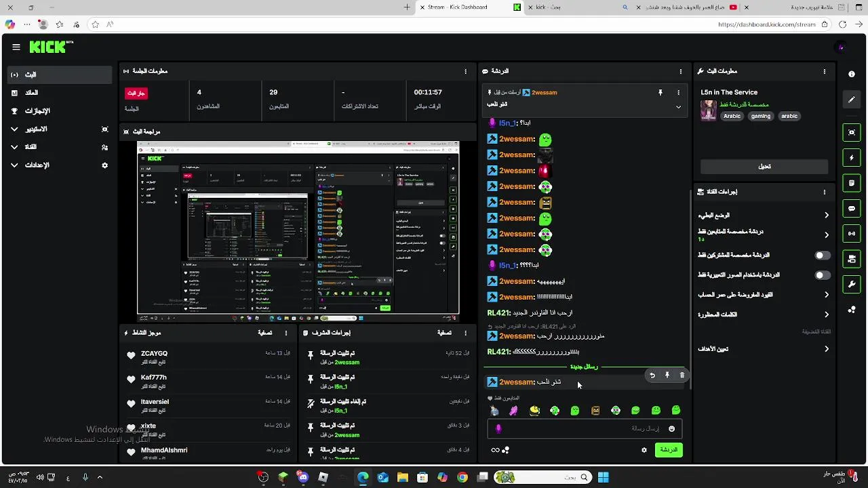Click the infinity icon below chat input
Viewport: 868px width, 488px height.
coord(495,450)
